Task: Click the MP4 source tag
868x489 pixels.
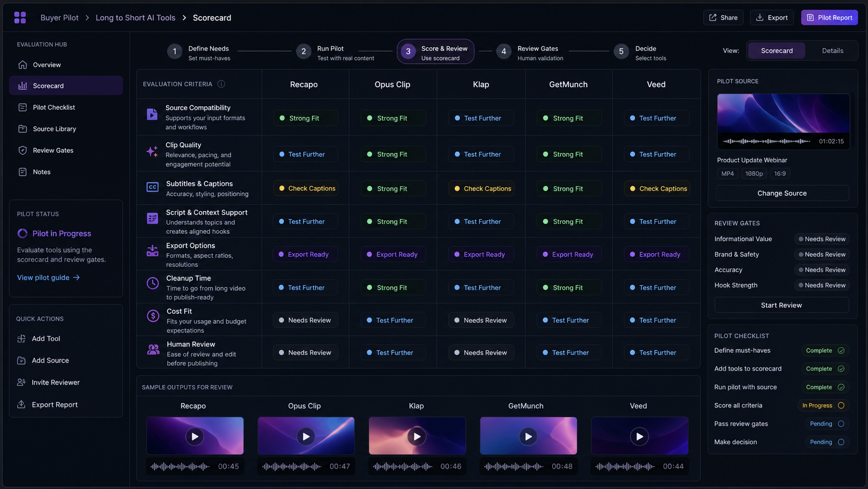Action: click(727, 174)
